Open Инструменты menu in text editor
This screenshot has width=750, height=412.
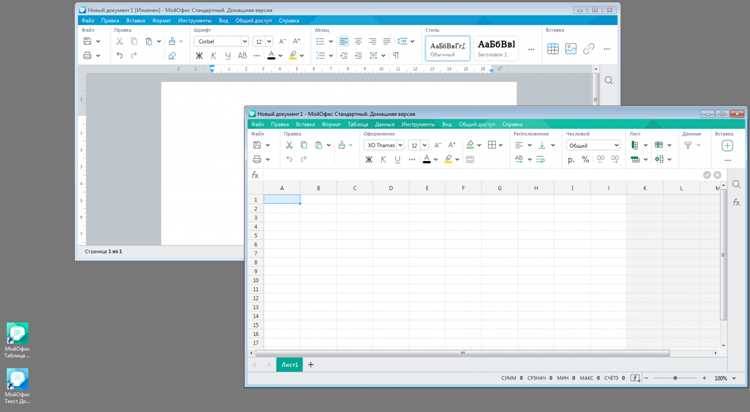(x=195, y=21)
